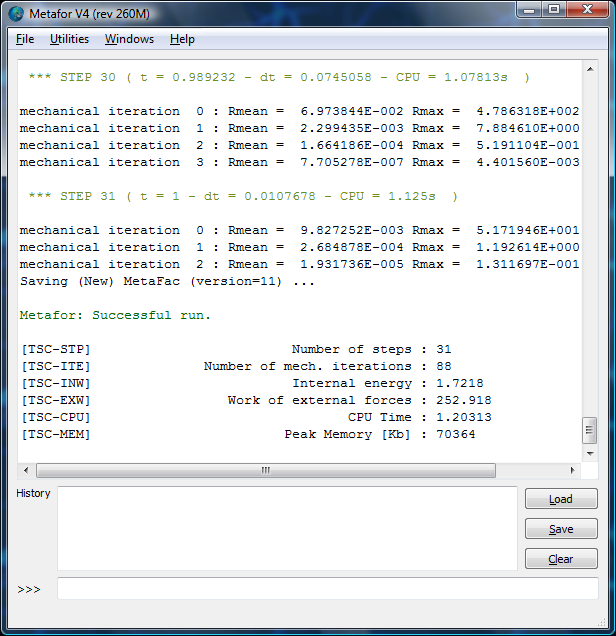Click the Save history button
616x636 pixels.
(561, 529)
